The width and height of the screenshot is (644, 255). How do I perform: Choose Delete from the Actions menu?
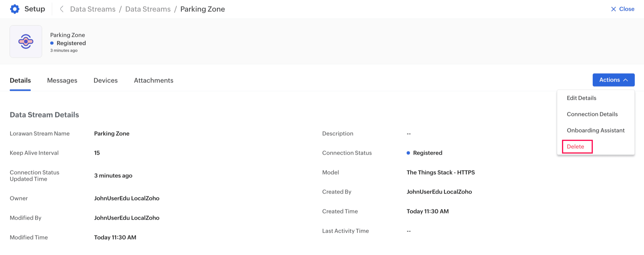point(575,147)
